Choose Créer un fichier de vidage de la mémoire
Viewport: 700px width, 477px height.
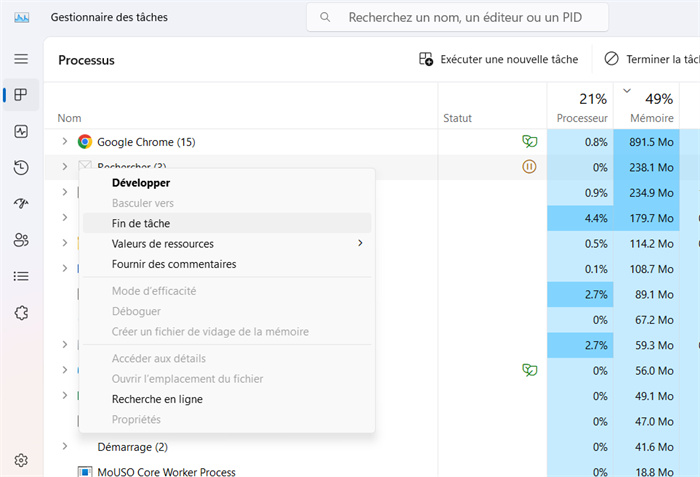pyautogui.click(x=227, y=331)
